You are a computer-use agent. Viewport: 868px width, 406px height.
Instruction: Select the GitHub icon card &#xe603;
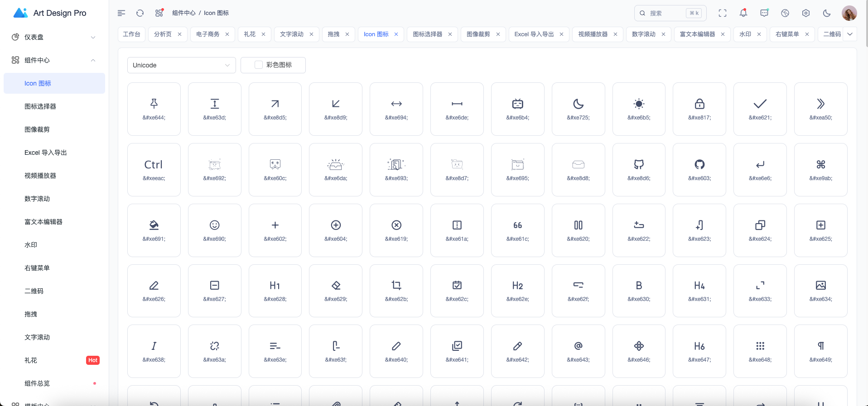(699, 170)
